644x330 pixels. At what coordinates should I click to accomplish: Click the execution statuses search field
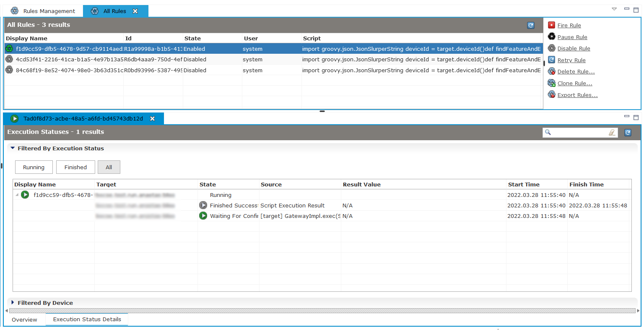point(580,132)
